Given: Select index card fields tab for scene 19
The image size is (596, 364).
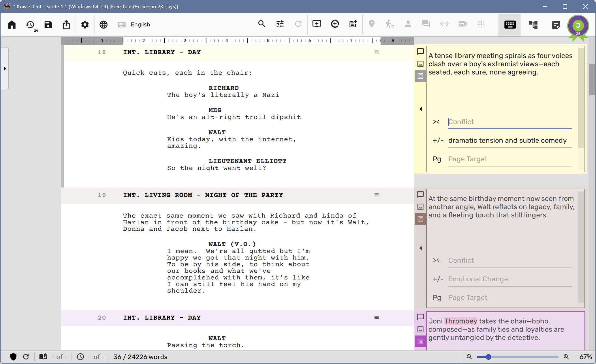Looking at the screenshot, I should pos(420,219).
